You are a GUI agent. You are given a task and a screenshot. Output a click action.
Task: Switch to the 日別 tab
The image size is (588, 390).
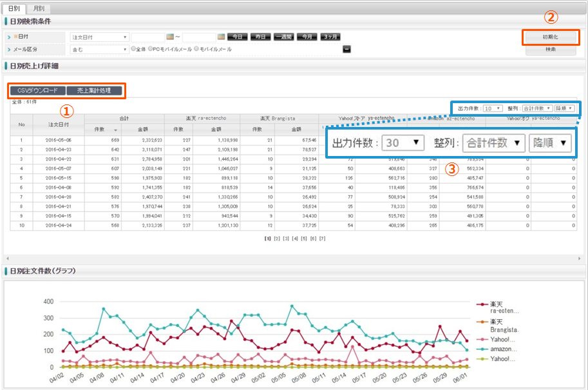point(14,8)
